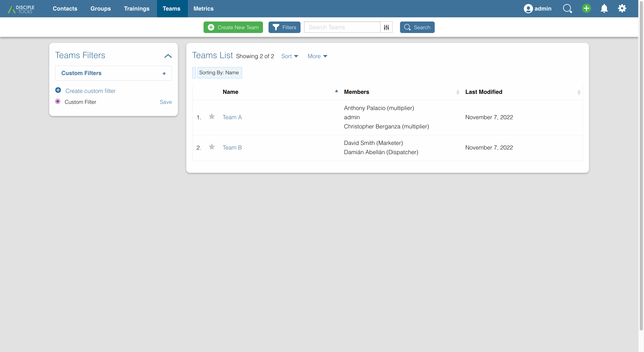Go to the Contacts tab
The height and width of the screenshot is (352, 644).
click(x=65, y=8)
